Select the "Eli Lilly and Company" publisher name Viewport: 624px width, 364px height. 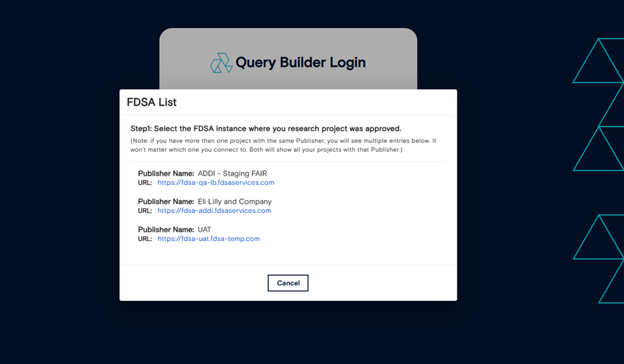pos(235,201)
